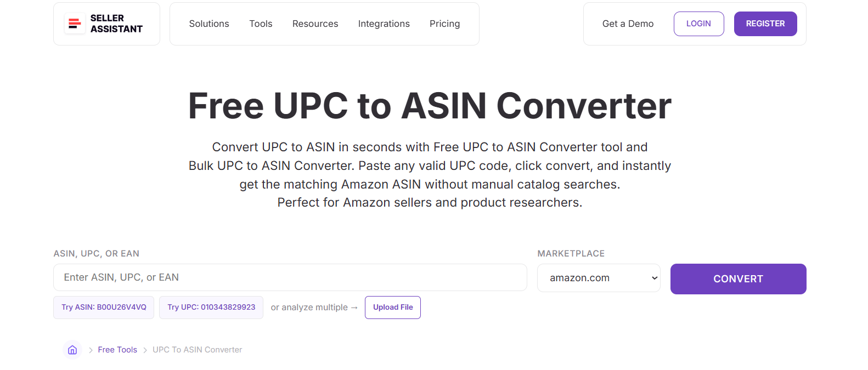Expand the Tools menu
The width and height of the screenshot is (868, 370).
[261, 24]
